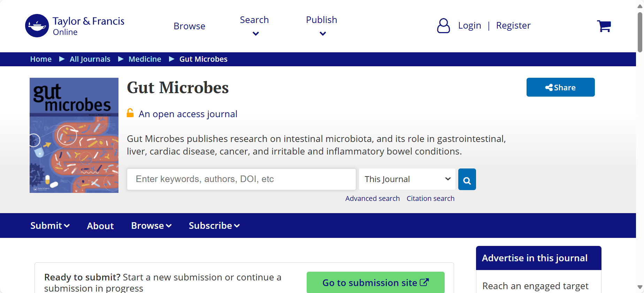
Task: Open the Browse link in top navigation
Action: coord(190,26)
